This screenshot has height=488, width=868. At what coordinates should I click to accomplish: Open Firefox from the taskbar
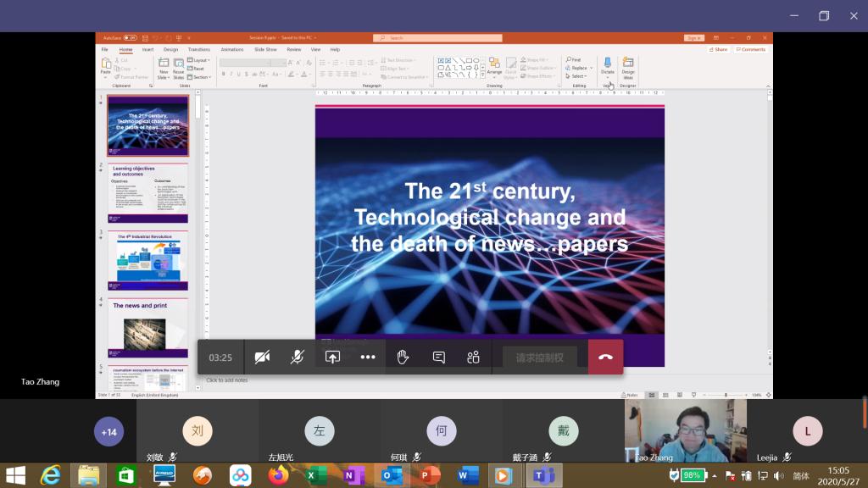click(277, 475)
